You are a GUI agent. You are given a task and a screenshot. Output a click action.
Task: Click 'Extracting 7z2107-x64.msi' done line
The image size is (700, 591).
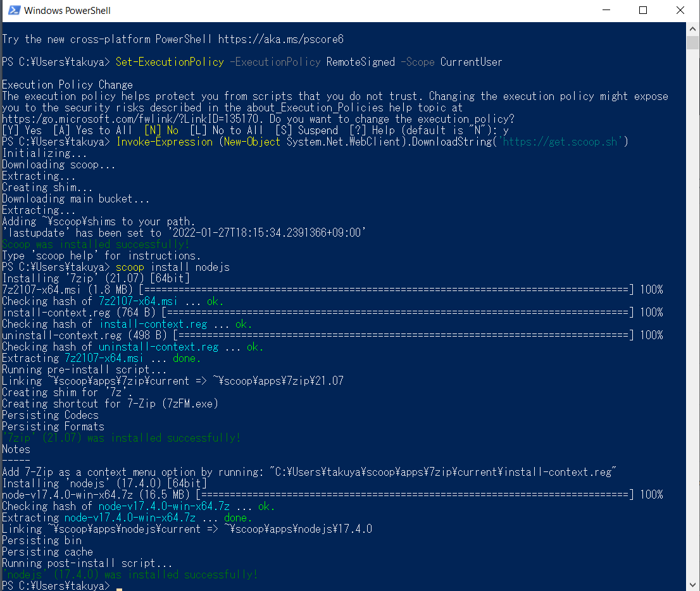[101, 358]
